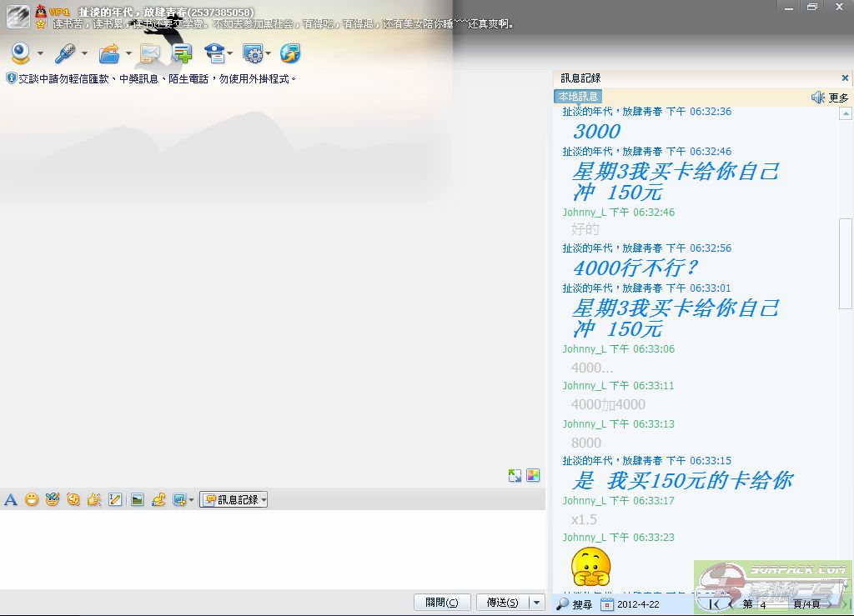Open the smiley emoticon picker
This screenshot has height=616, width=854.
click(32, 500)
